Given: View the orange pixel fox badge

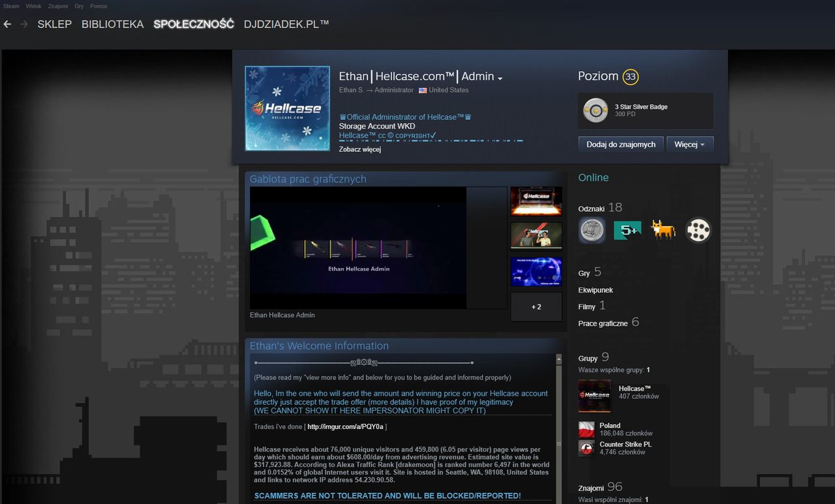Looking at the screenshot, I should click(x=663, y=230).
